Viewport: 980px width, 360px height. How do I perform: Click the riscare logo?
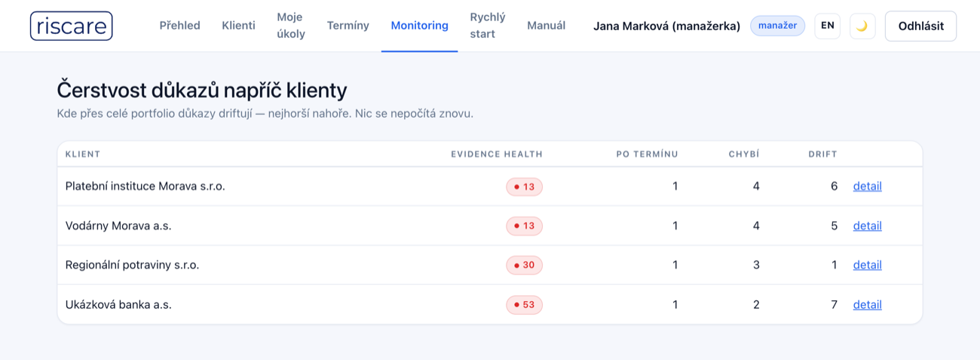(72, 26)
